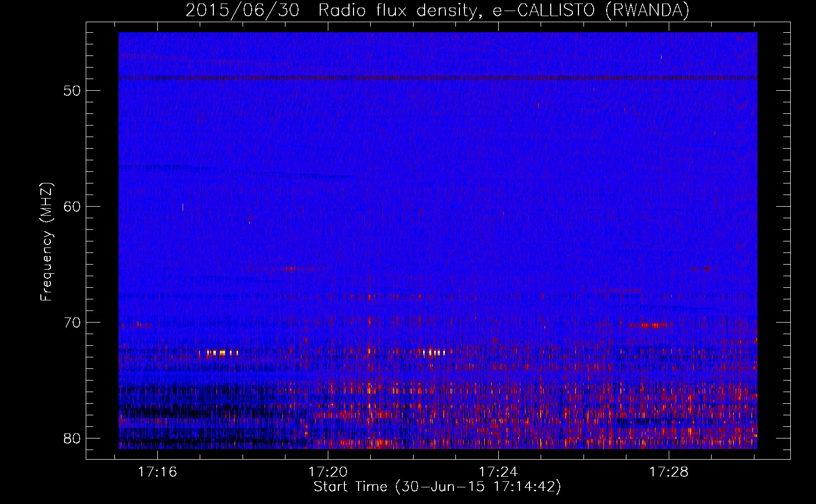Click the 17:28 time tick label
The height and width of the screenshot is (504, 816).
point(668,472)
